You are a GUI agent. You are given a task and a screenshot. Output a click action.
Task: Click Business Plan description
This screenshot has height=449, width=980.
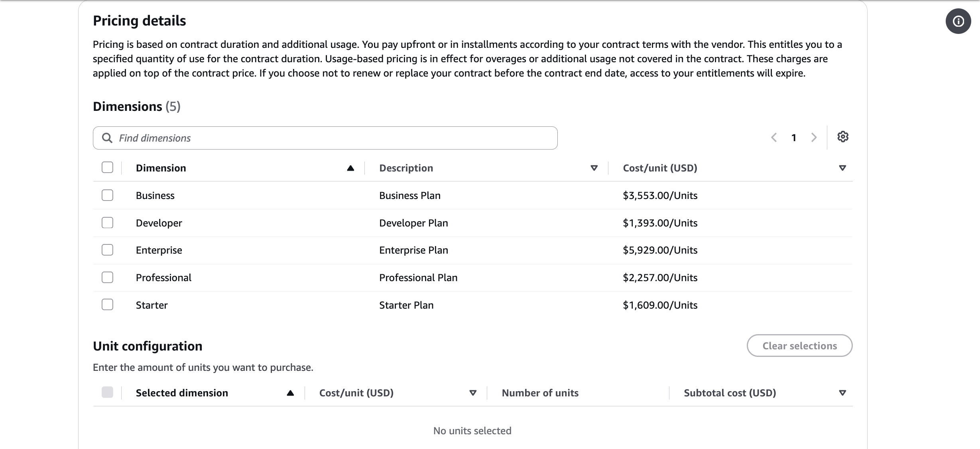[410, 196]
